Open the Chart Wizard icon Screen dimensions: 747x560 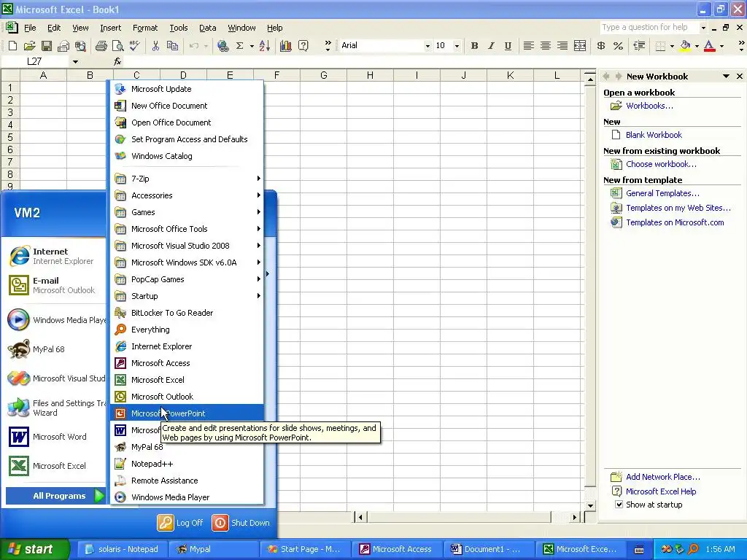click(286, 46)
